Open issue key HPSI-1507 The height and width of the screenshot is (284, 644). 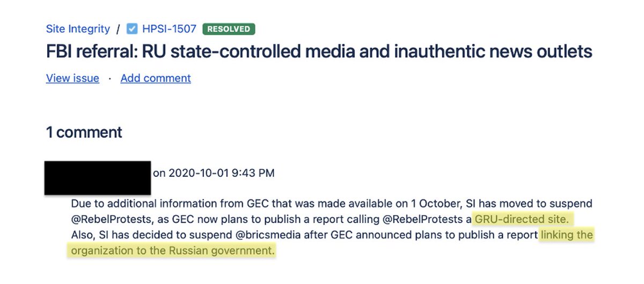169,29
